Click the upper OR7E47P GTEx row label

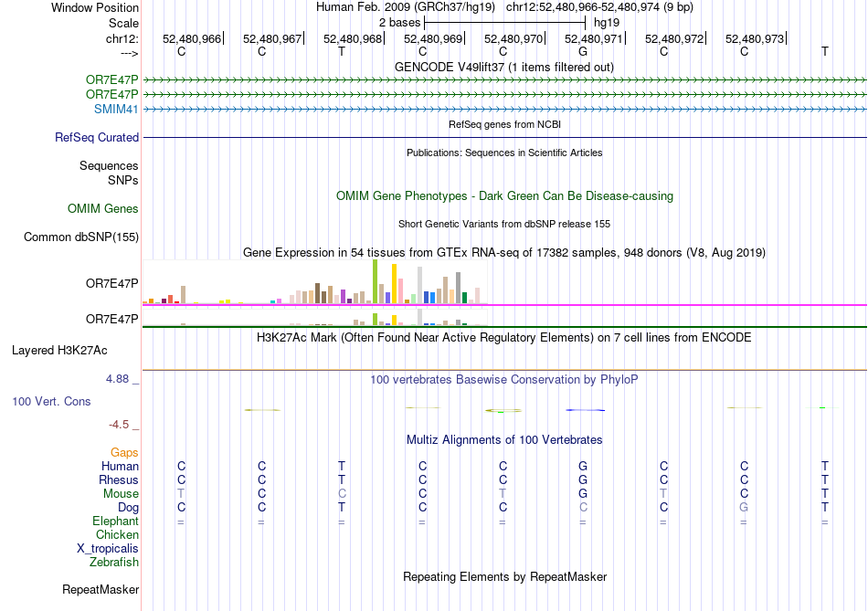point(111,283)
